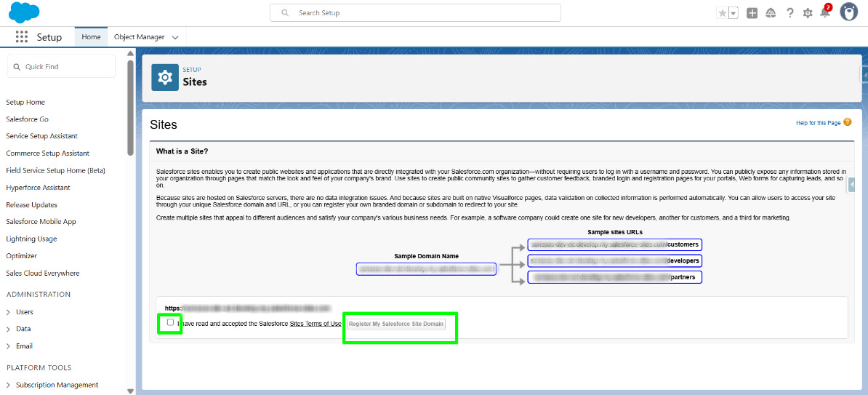This screenshot has height=395, width=868.
Task: Open the Trailhead guidance icon
Action: pos(771,13)
